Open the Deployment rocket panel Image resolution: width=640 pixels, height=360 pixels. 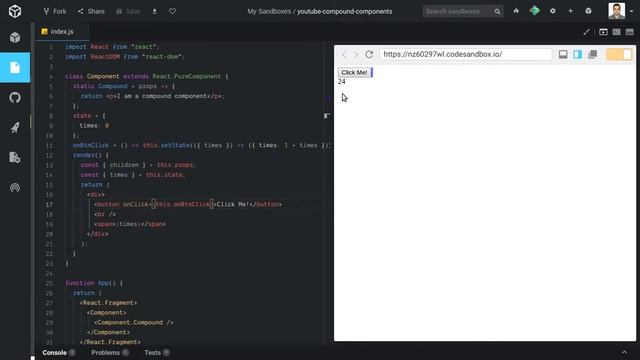pyautogui.click(x=15, y=128)
